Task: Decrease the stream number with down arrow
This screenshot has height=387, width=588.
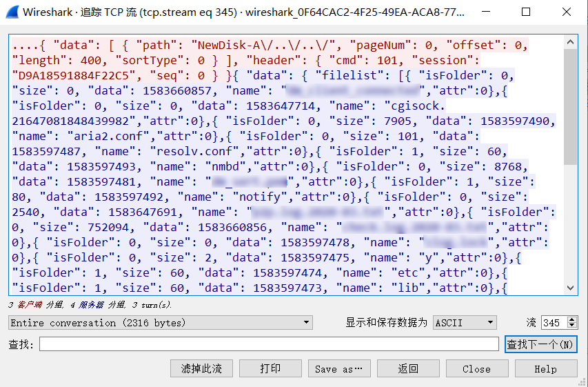Action: click(572, 326)
